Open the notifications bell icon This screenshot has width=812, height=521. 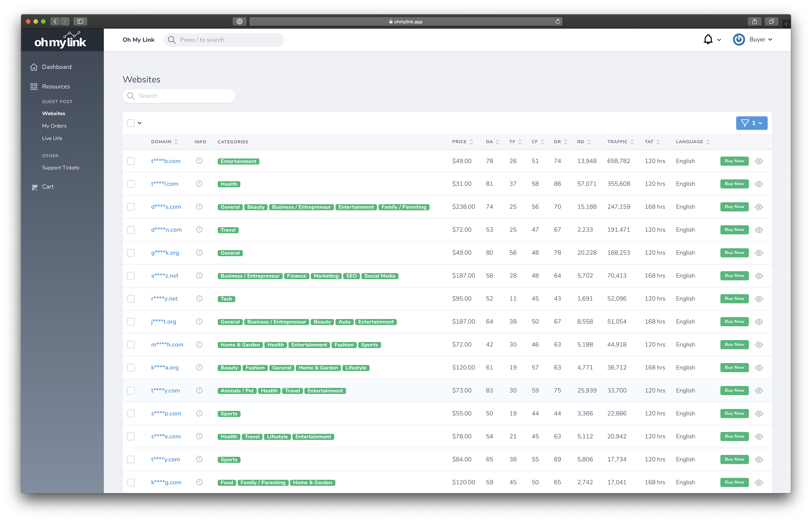[708, 40]
